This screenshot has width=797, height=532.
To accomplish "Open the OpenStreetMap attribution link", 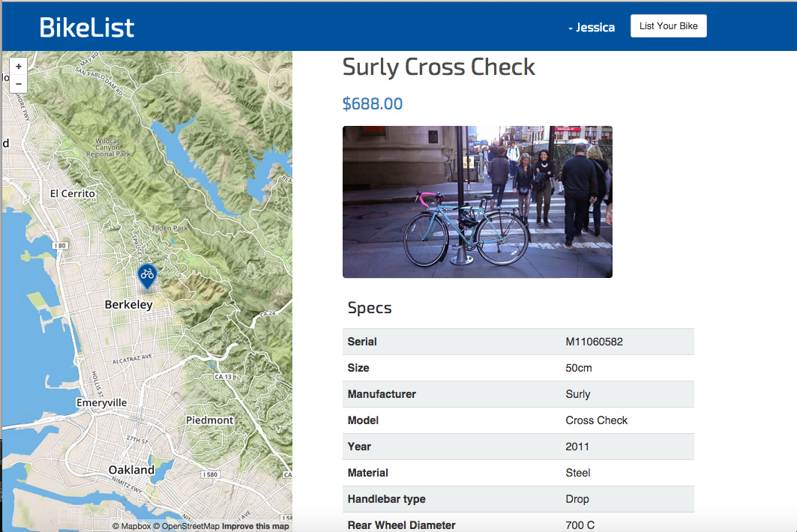I will click(x=187, y=527).
